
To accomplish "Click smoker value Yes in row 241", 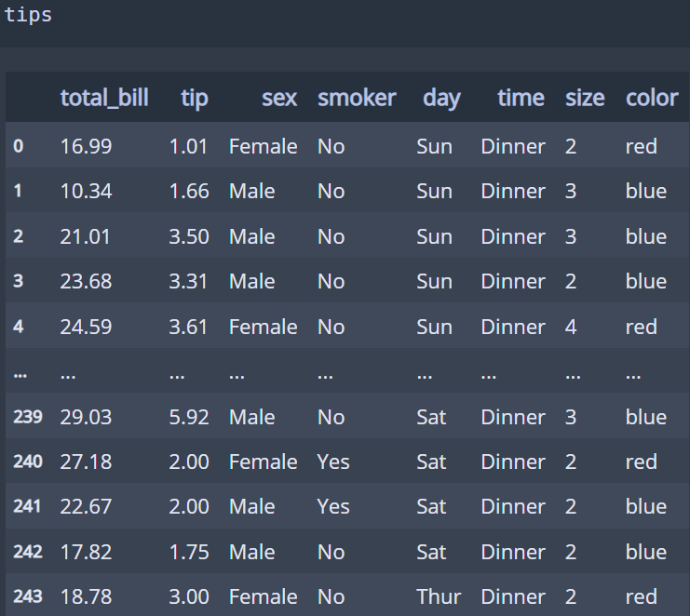I will pyautogui.click(x=333, y=506).
